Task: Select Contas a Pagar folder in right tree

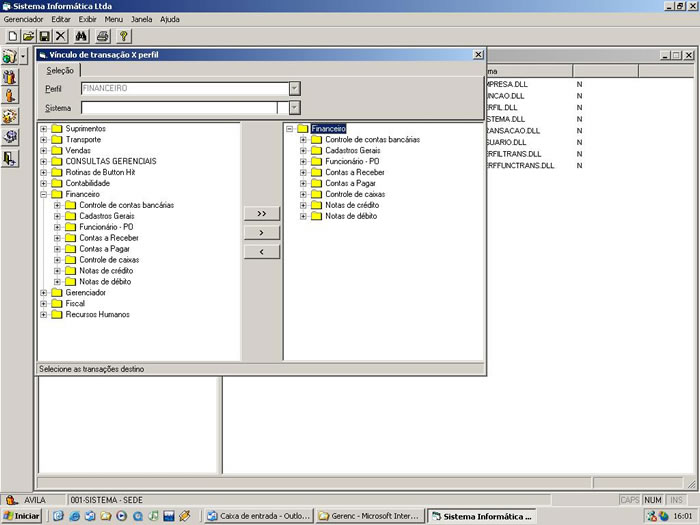Action: pyautogui.click(x=343, y=183)
